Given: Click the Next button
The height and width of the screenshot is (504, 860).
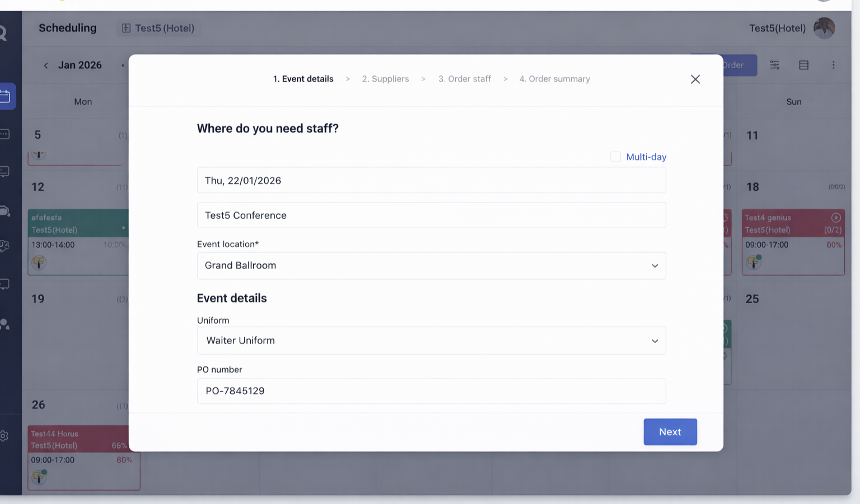Looking at the screenshot, I should point(670,432).
